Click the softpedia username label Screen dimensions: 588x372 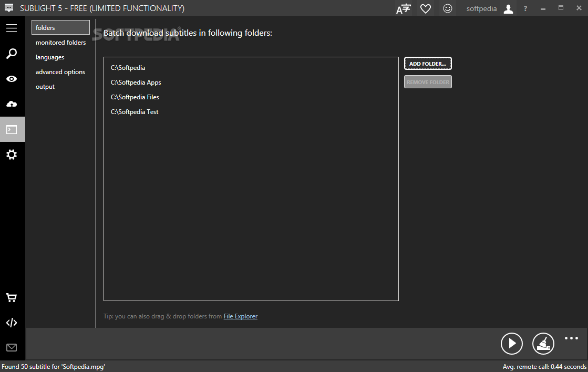pyautogui.click(x=481, y=8)
